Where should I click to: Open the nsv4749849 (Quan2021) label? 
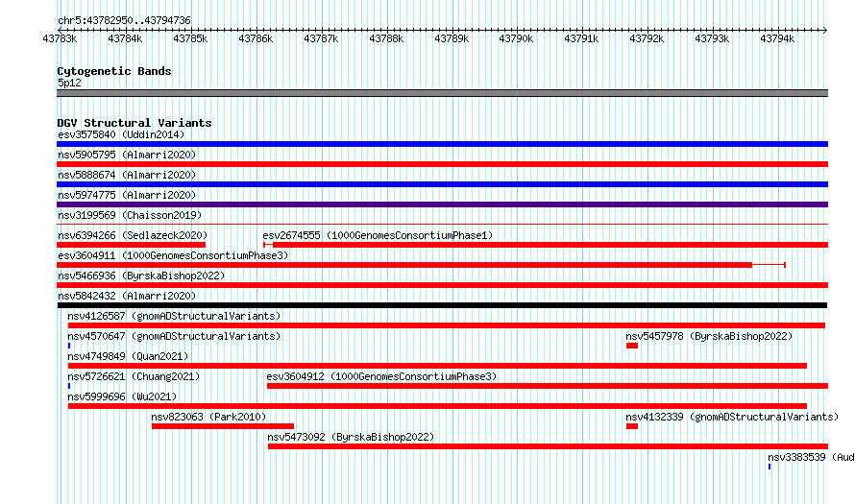(x=128, y=356)
